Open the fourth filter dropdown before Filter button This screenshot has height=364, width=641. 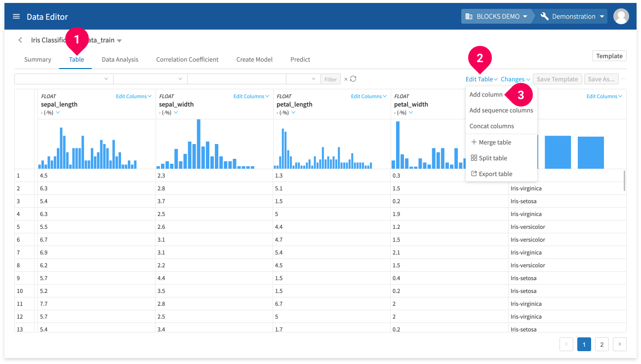click(x=303, y=79)
